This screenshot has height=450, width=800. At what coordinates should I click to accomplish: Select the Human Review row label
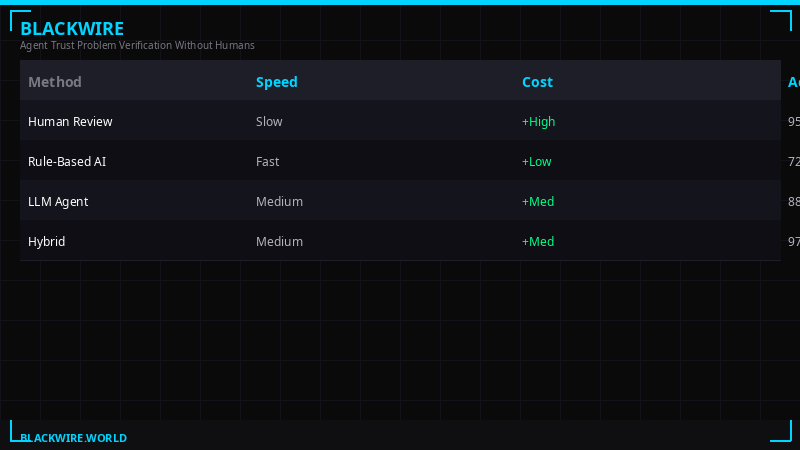(x=70, y=121)
